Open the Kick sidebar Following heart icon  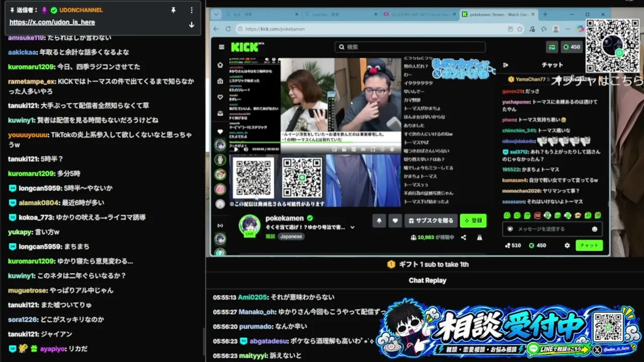(x=220, y=97)
